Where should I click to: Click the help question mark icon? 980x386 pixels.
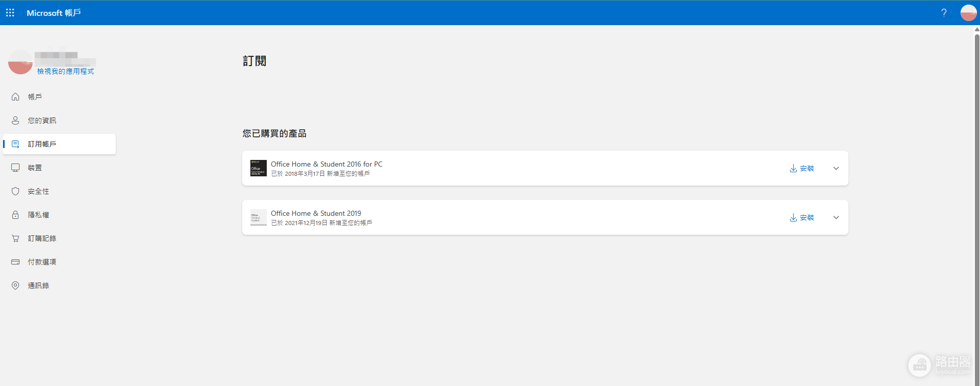(944, 13)
